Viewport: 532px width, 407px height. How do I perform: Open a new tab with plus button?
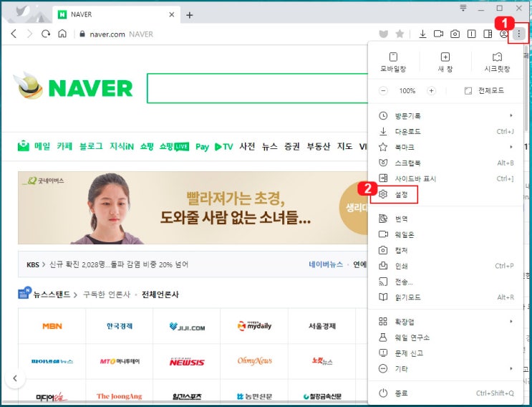coord(189,15)
